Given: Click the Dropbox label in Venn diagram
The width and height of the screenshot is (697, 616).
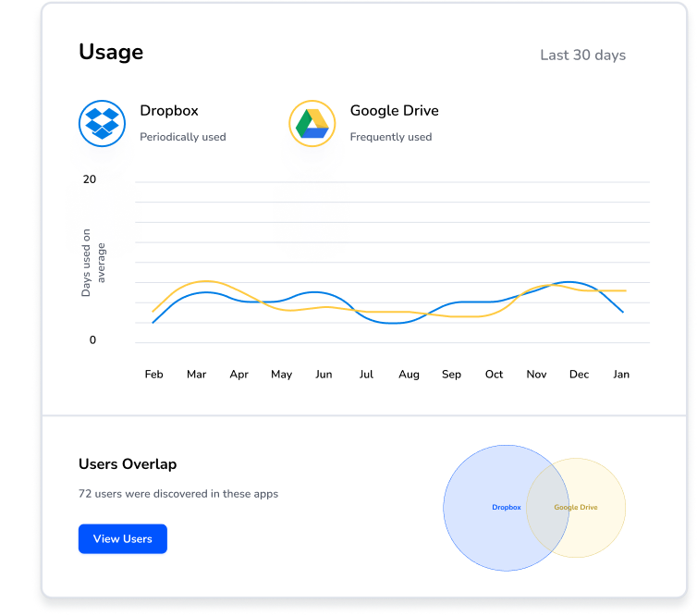Looking at the screenshot, I should pos(507,507).
